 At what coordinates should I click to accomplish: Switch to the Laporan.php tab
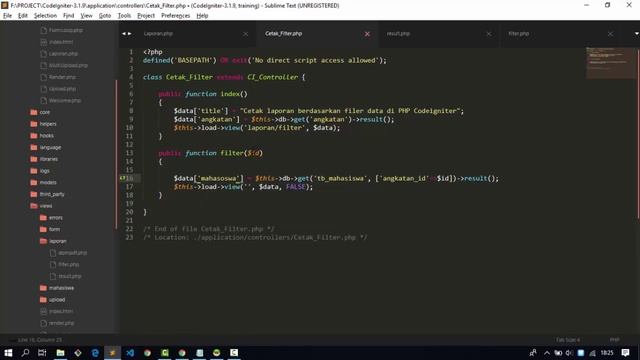(158, 33)
